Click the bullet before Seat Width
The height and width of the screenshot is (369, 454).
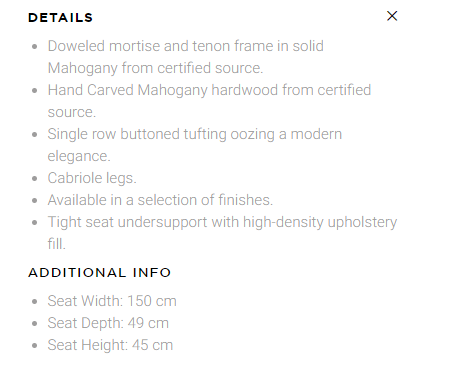[x=35, y=302]
